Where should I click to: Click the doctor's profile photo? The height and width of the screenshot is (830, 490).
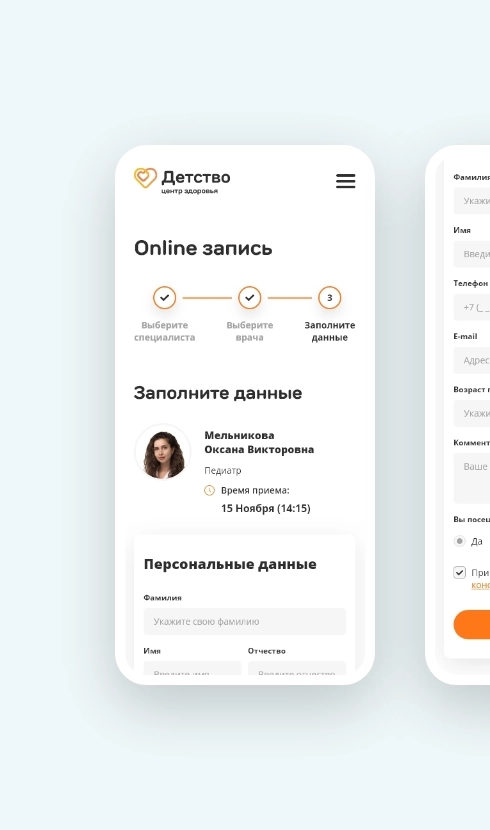tap(163, 453)
